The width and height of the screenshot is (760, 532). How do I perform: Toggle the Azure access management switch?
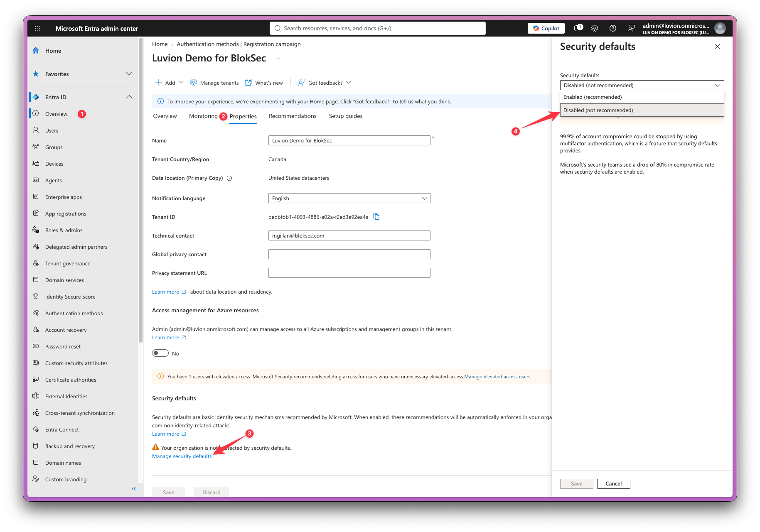[x=160, y=353]
